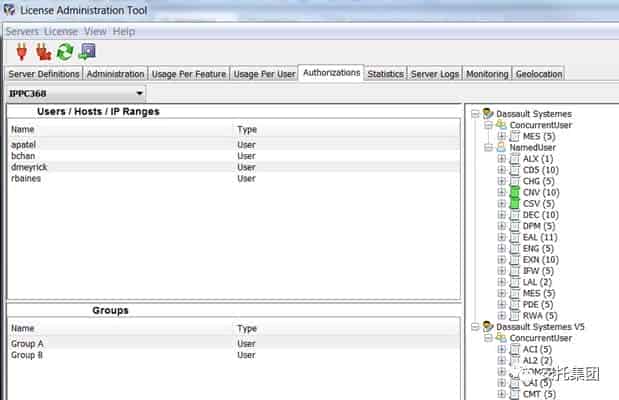Select Group B in Groups list
This screenshot has height=400, width=619.
point(234,355)
